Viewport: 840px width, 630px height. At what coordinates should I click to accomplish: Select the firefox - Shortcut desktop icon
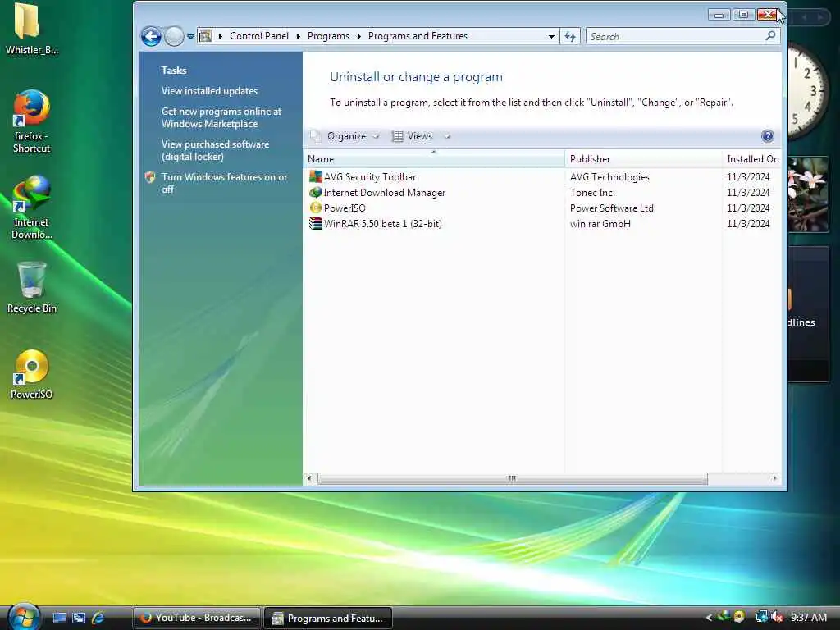pos(32,122)
